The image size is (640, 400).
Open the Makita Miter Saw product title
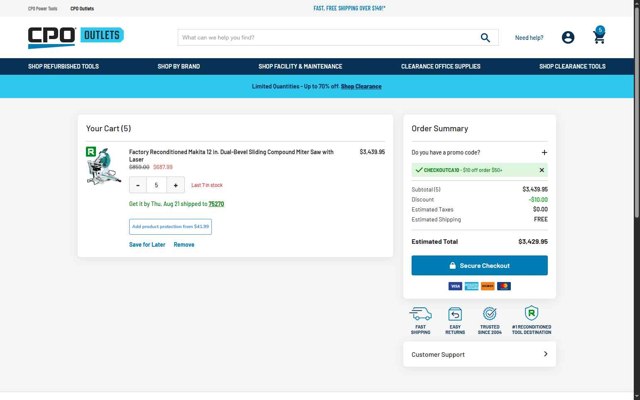pyautogui.click(x=231, y=156)
